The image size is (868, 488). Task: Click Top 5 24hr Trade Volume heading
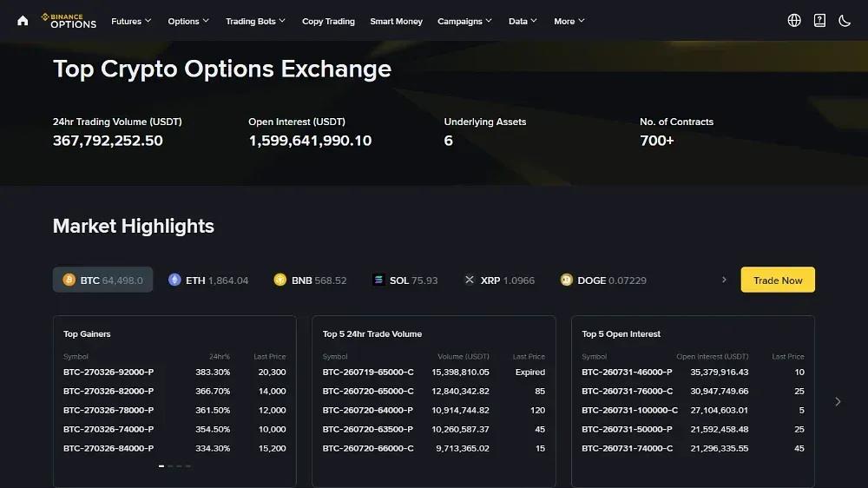372,334
